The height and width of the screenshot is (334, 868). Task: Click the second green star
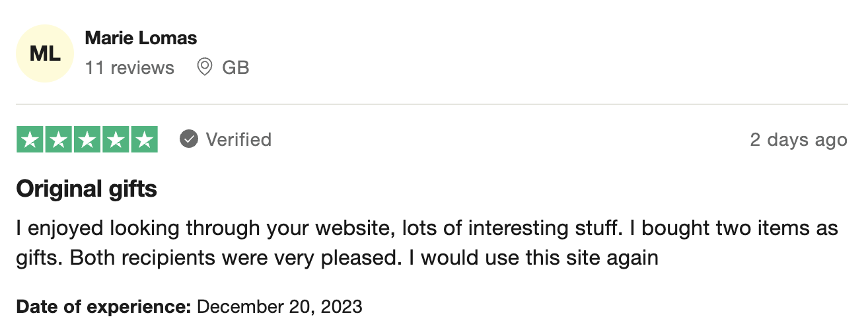click(59, 139)
